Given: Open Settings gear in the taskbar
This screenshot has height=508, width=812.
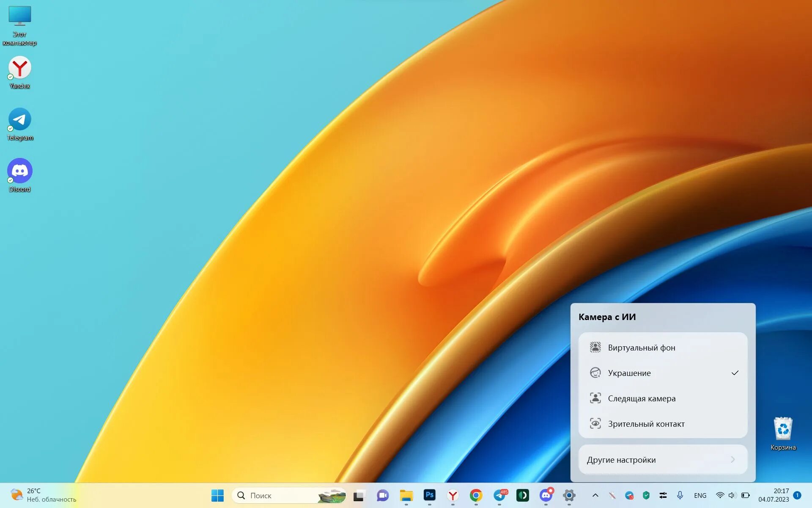Looking at the screenshot, I should 569,495.
